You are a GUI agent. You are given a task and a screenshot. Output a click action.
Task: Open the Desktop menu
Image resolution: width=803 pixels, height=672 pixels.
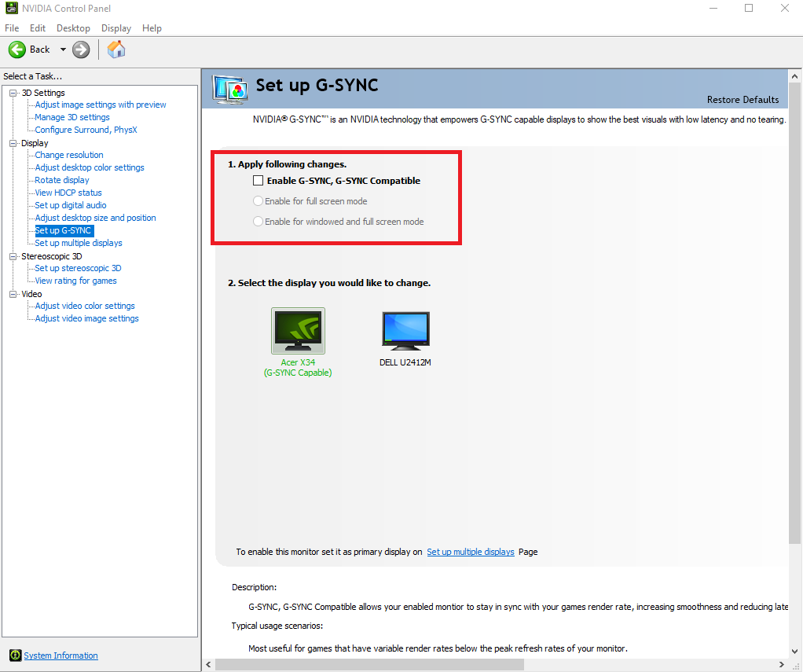click(x=73, y=28)
